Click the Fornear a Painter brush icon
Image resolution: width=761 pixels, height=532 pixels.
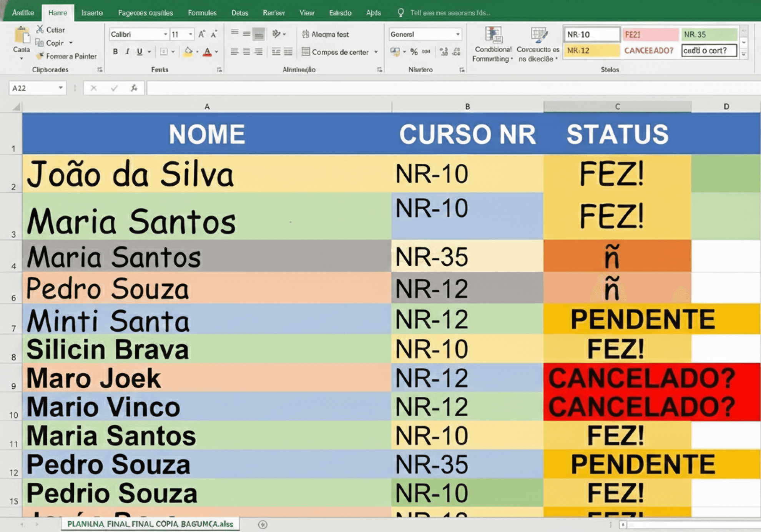(40, 56)
